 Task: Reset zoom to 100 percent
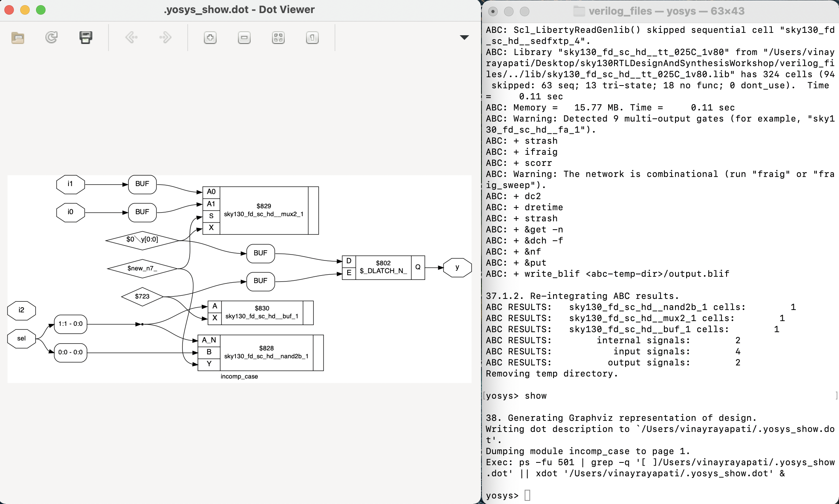pyautogui.click(x=312, y=37)
